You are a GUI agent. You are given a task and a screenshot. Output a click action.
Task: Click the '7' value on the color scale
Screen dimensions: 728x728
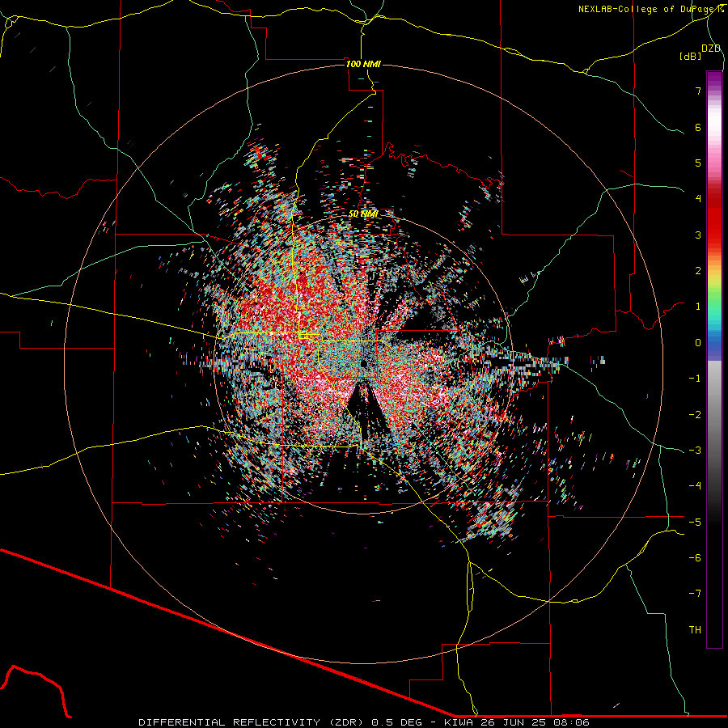698,91
